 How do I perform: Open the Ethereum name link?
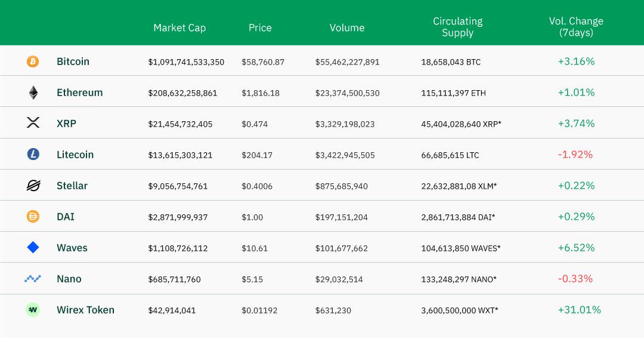[79, 93]
